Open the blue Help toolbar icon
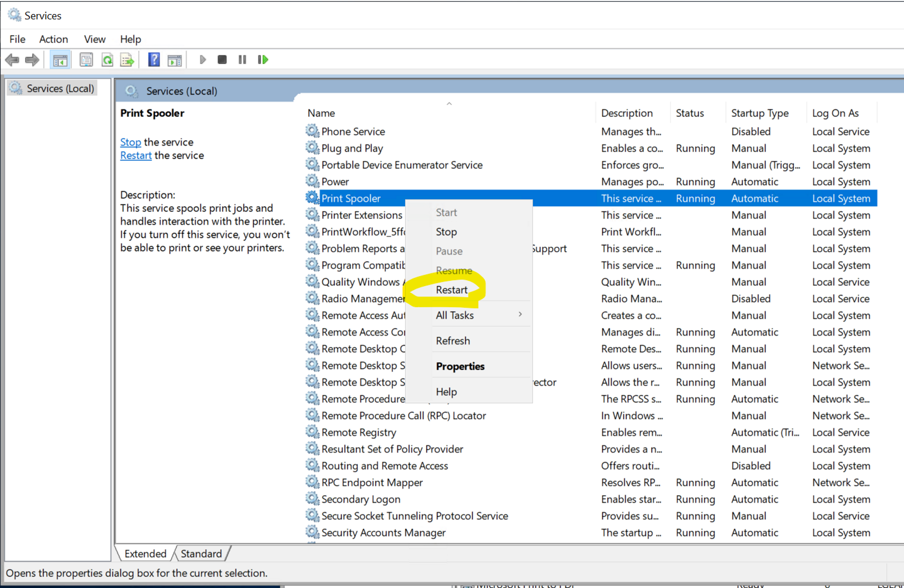Screen dimensions: 904x588 154,60
